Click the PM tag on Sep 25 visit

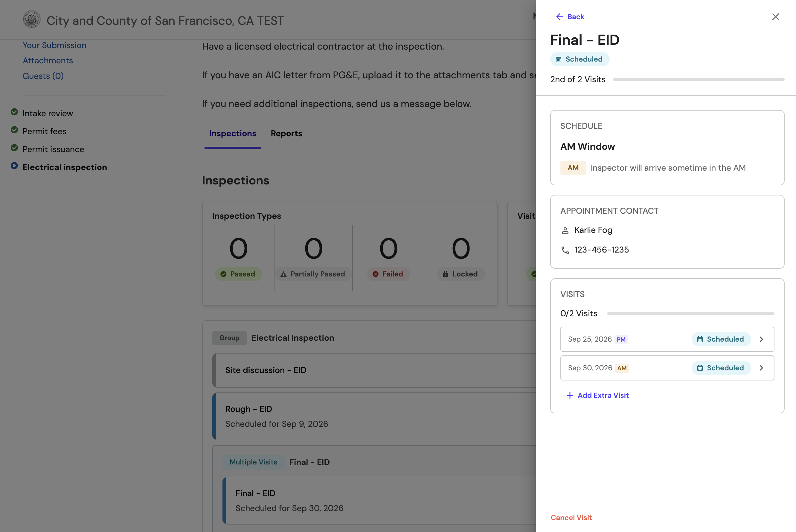[621, 340]
